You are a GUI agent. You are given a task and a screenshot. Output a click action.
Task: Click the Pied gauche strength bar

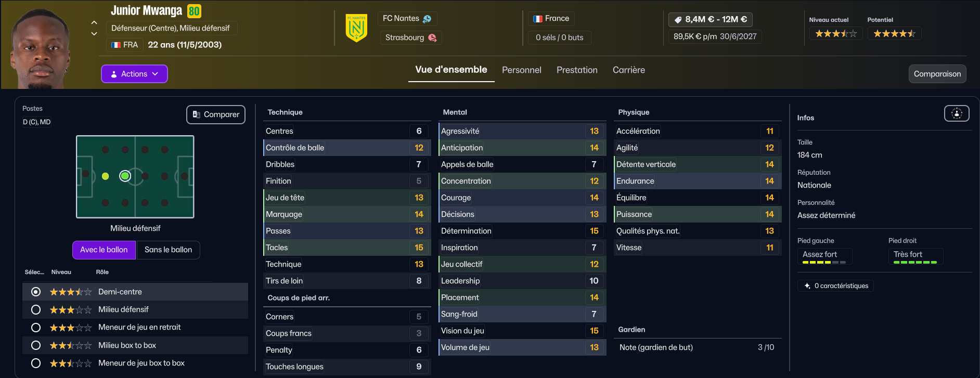click(x=824, y=263)
